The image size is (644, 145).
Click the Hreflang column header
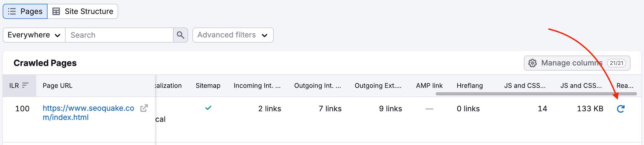point(469,86)
